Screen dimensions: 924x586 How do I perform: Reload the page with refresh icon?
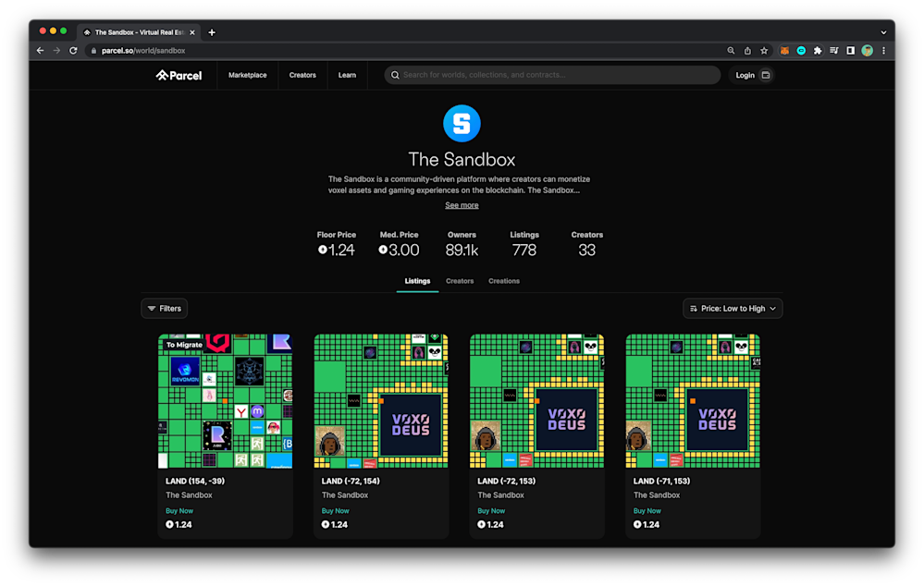(x=73, y=51)
